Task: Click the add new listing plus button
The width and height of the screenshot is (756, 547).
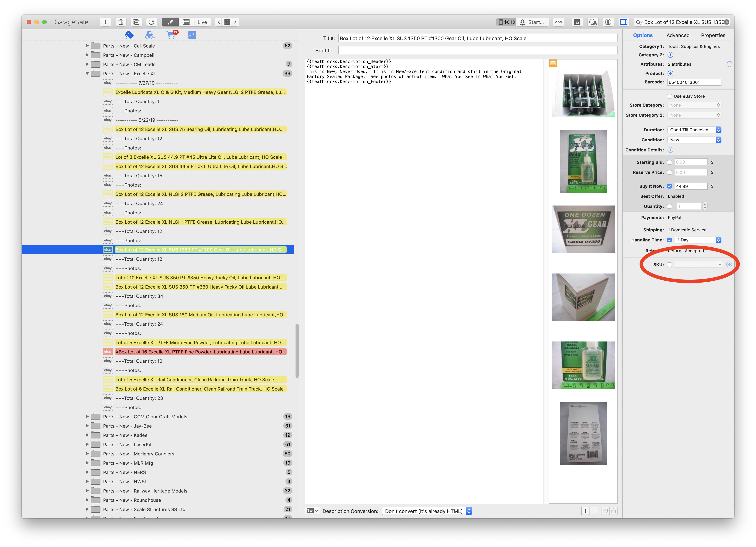Action: [105, 22]
